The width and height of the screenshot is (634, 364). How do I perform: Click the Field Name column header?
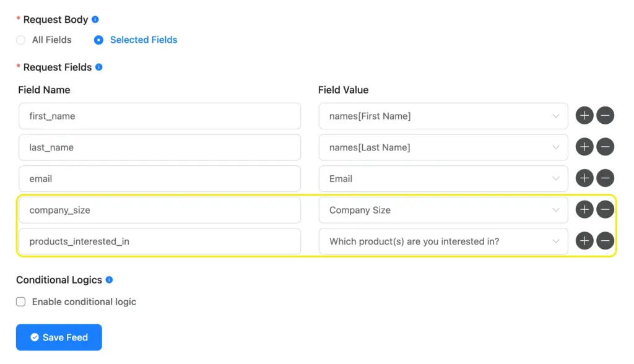coord(44,90)
